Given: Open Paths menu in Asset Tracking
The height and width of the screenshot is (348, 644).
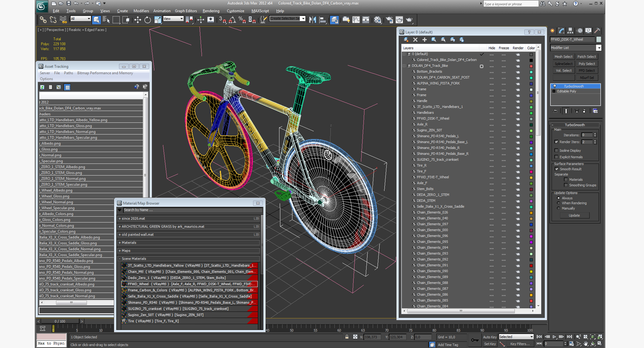Looking at the screenshot, I should 68,73.
